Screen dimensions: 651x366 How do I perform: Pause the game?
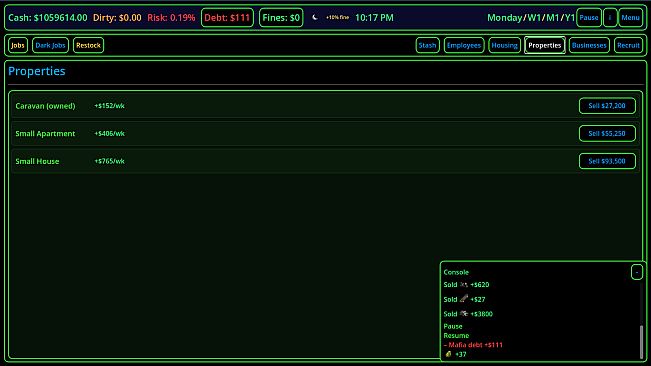click(x=589, y=18)
